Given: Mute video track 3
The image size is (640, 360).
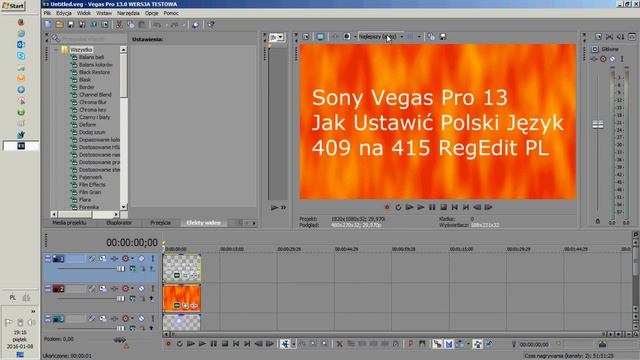Looking at the screenshot, I should [x=141, y=318].
